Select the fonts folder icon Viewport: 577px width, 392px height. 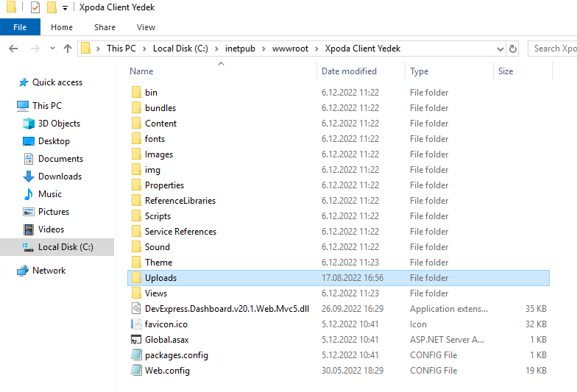tap(136, 138)
